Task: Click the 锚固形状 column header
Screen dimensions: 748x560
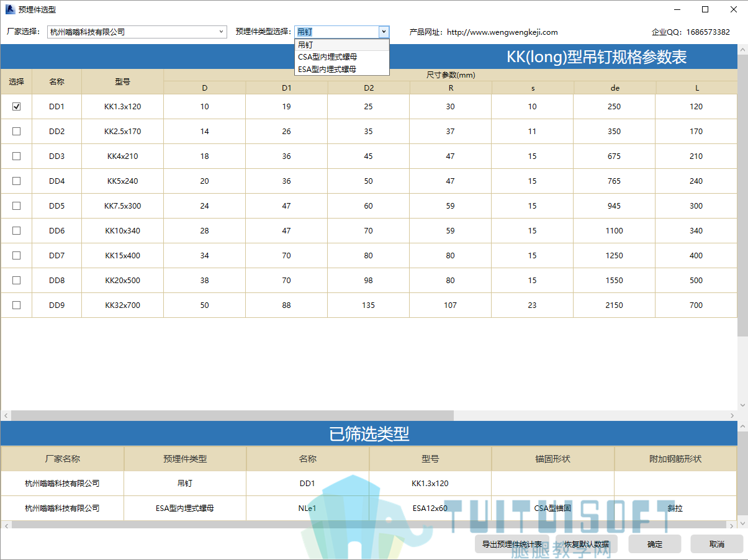Action: (553, 459)
